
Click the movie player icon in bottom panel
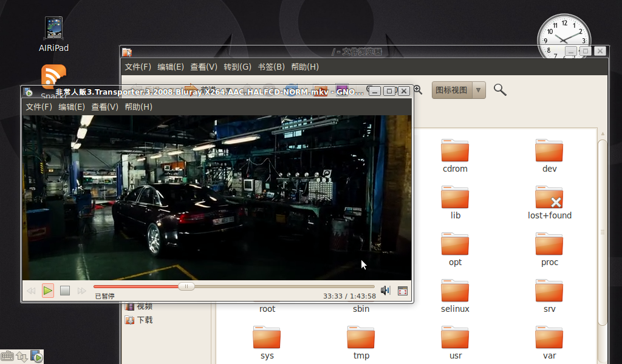click(36, 357)
